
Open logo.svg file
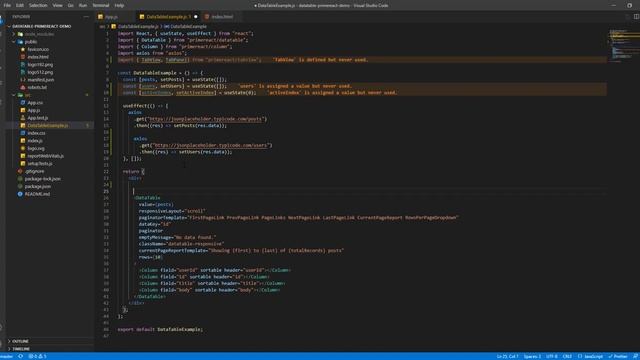(x=36, y=149)
